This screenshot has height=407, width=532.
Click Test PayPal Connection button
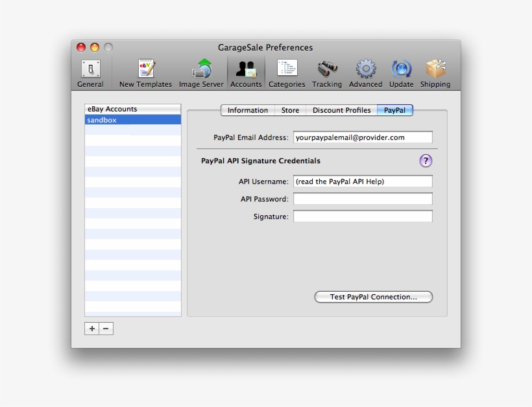(374, 297)
